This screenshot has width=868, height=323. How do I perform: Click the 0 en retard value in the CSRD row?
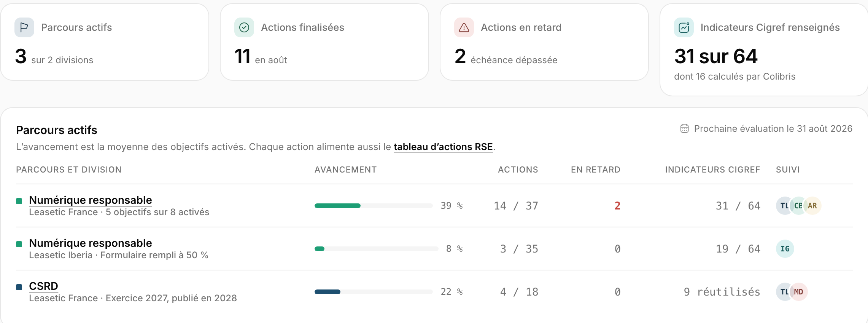tap(617, 292)
